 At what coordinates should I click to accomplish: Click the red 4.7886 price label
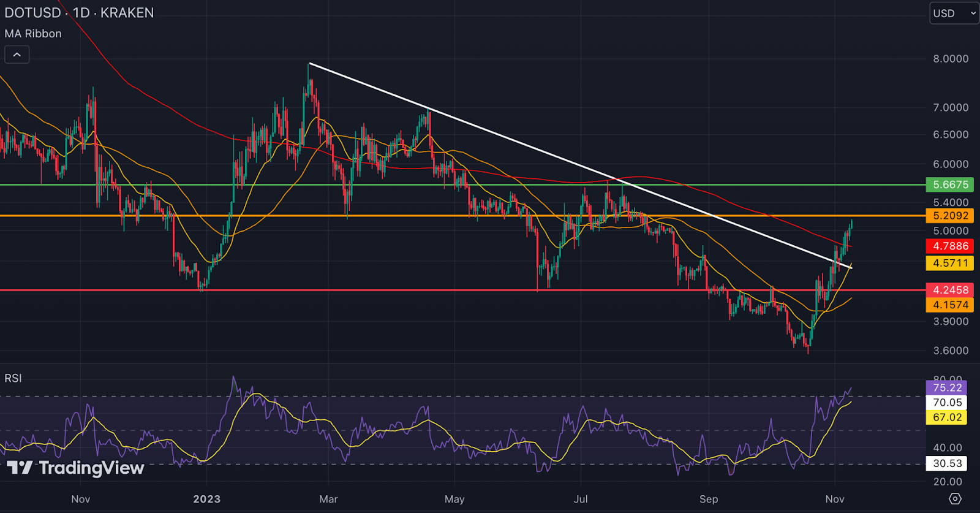click(950, 246)
